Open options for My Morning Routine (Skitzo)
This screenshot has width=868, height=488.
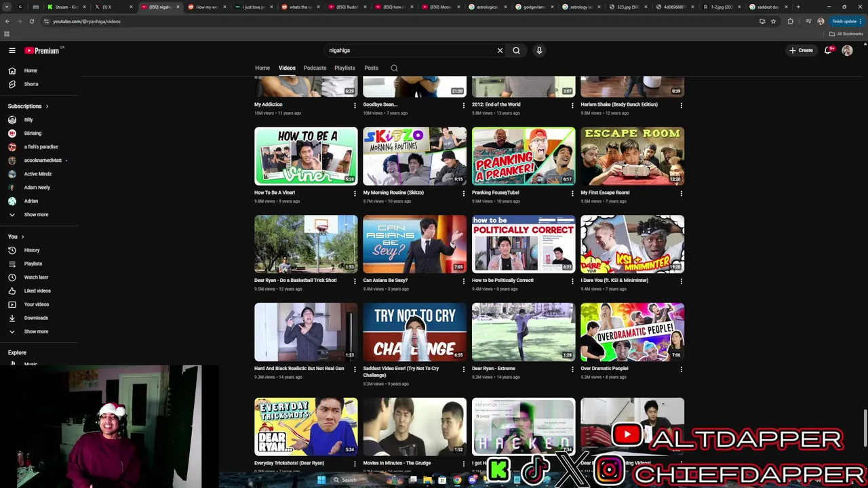point(464,193)
